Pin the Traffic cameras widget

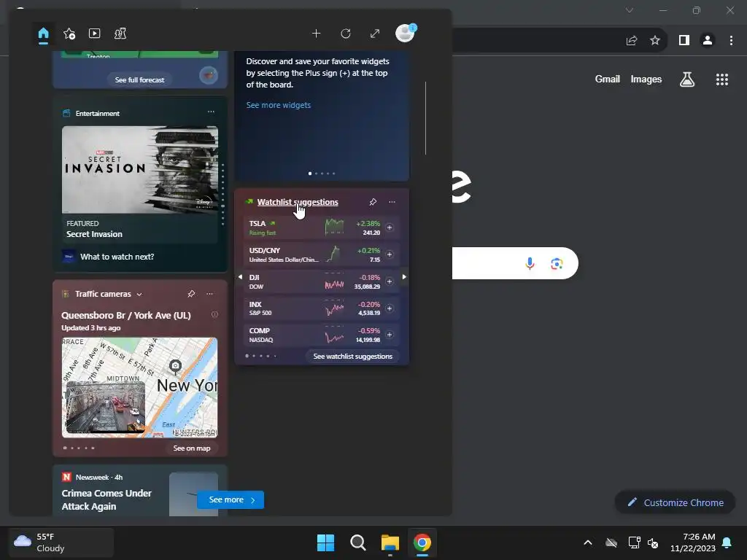pyautogui.click(x=191, y=294)
